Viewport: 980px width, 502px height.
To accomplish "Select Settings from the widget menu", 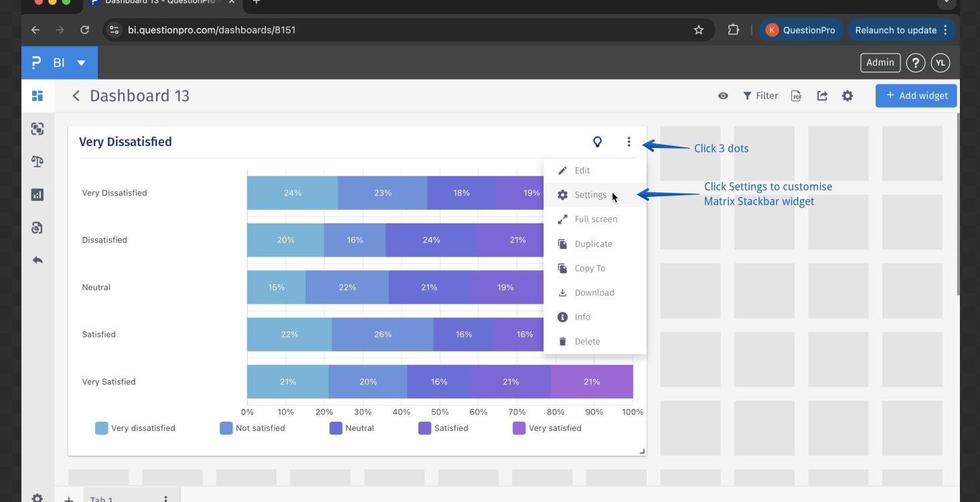I will click(590, 195).
